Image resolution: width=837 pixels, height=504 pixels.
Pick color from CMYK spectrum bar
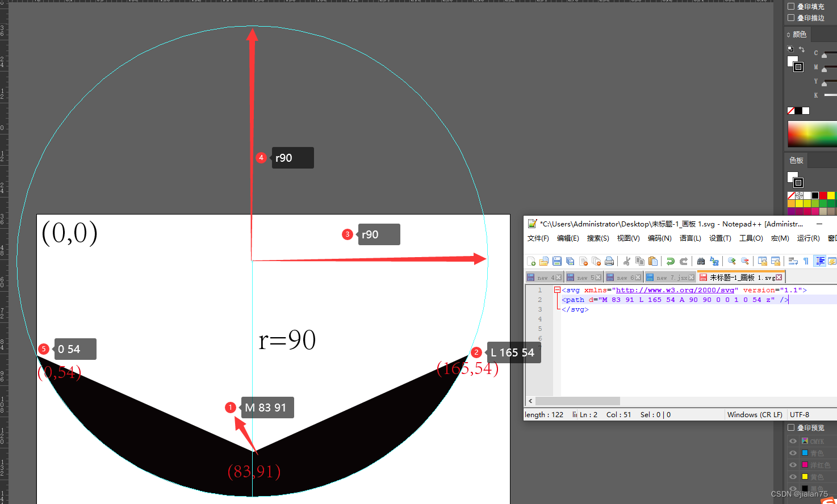[x=812, y=135]
